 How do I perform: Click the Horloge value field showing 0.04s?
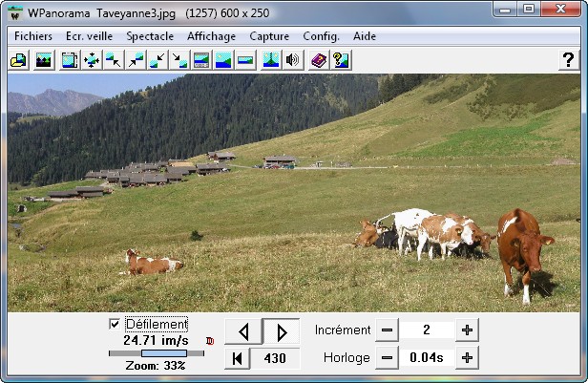427,358
